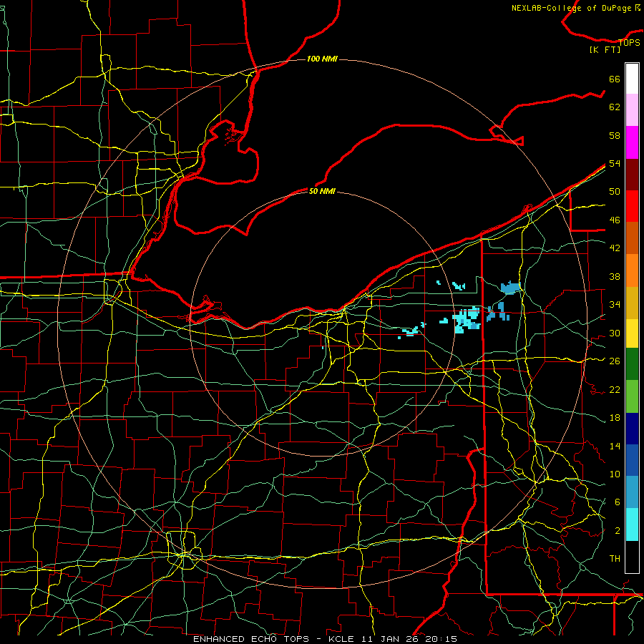Click the legend value 14
The image size is (644, 644).
pyautogui.click(x=615, y=446)
